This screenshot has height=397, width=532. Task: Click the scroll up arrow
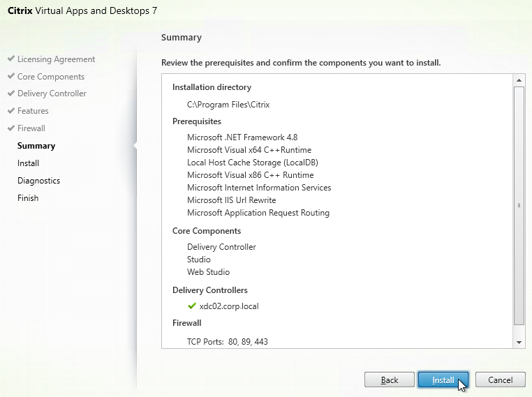coord(519,80)
